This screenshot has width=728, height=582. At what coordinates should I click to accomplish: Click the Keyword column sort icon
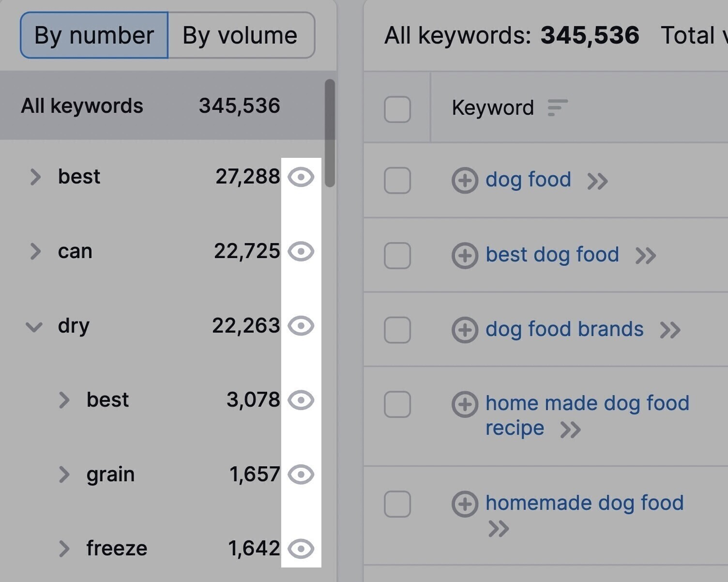(557, 107)
